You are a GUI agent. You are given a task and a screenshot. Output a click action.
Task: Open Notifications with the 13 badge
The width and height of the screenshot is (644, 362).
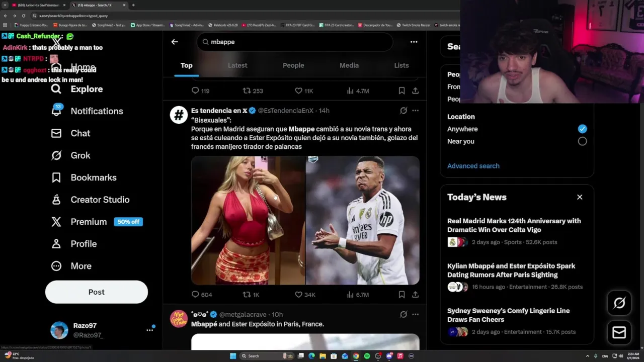(87, 111)
